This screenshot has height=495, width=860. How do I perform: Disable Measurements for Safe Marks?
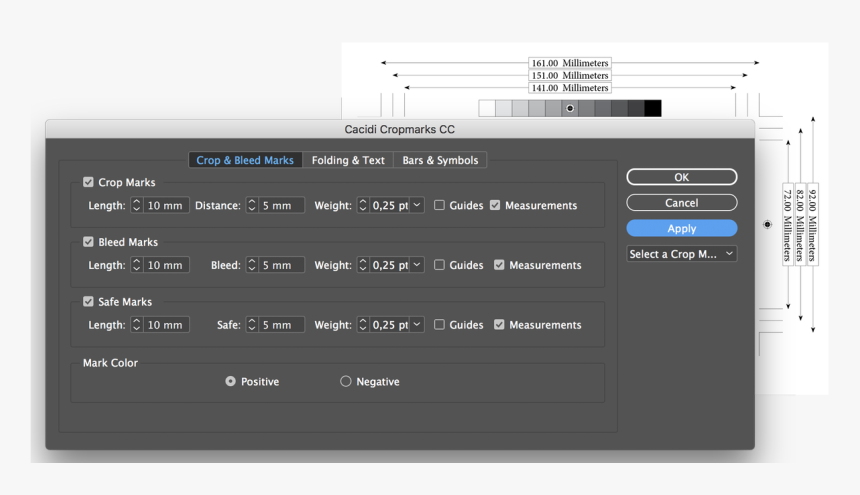pyautogui.click(x=499, y=325)
